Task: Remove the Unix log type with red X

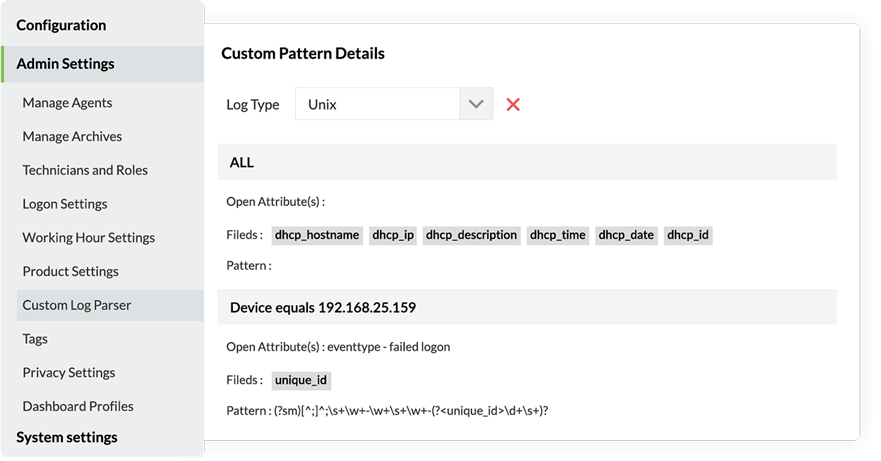Action: click(512, 105)
